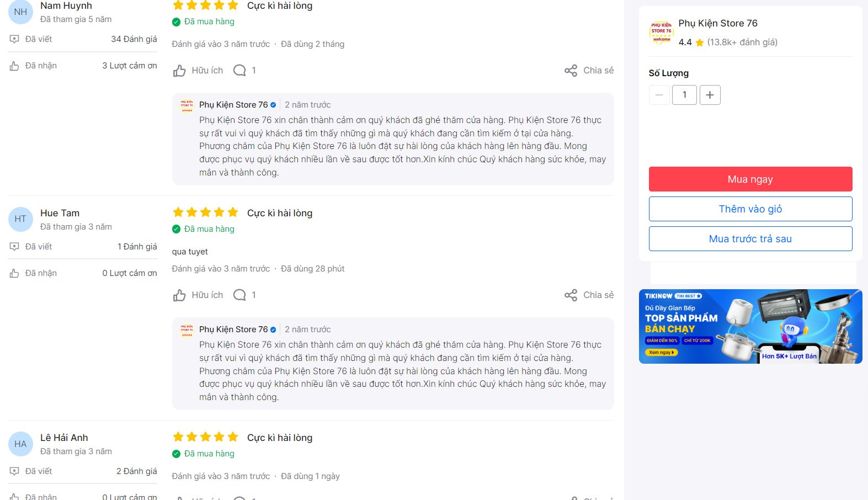The width and height of the screenshot is (868, 500).
Task: Decrease quantity with the minus button
Action: coord(659,95)
